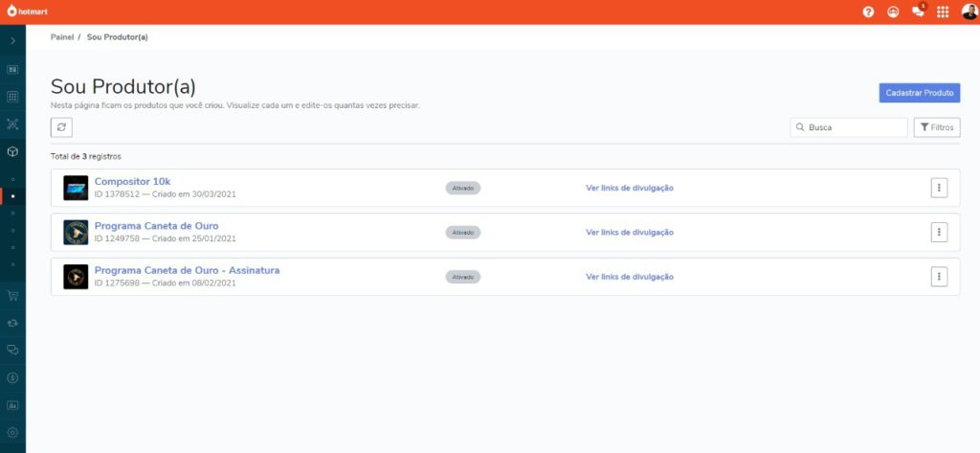Click the text 'ID 1249758 — Criado em 25/01/2021'

coord(165,238)
